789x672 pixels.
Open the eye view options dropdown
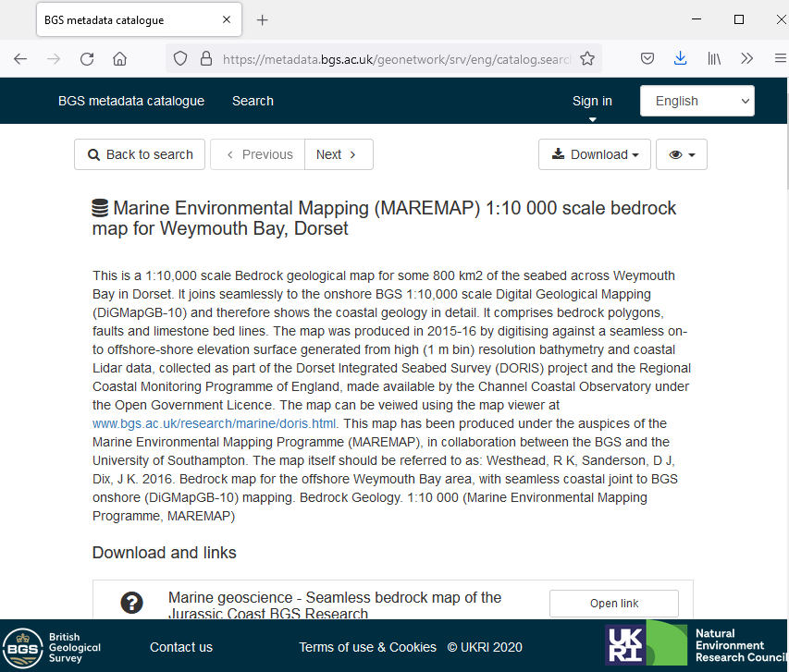[x=682, y=154]
